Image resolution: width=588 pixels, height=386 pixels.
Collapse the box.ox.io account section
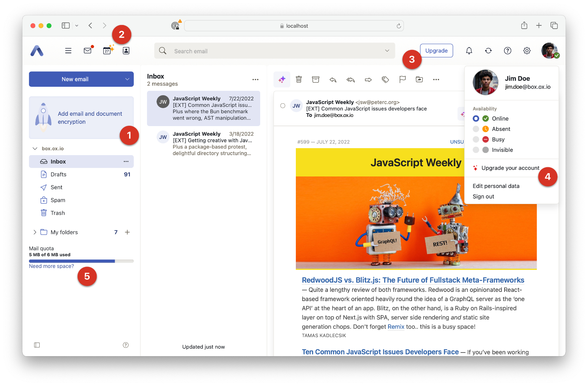35,149
